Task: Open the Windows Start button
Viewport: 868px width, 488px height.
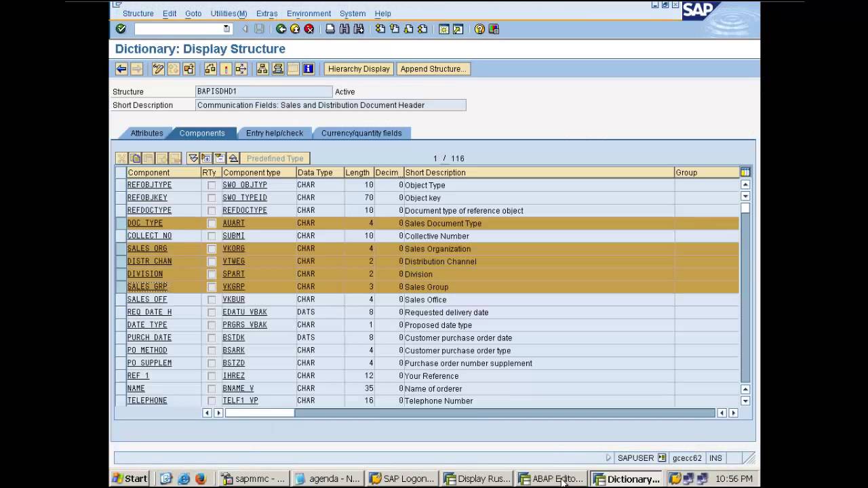Action: [x=130, y=479]
